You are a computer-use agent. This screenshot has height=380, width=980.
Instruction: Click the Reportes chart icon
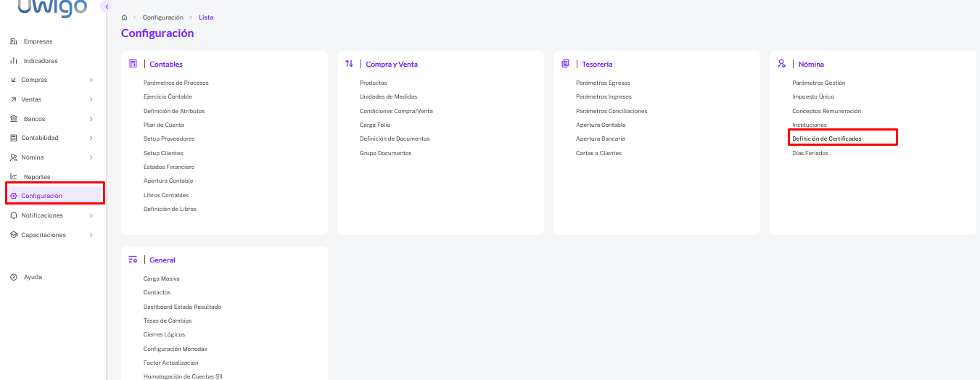pos(14,176)
